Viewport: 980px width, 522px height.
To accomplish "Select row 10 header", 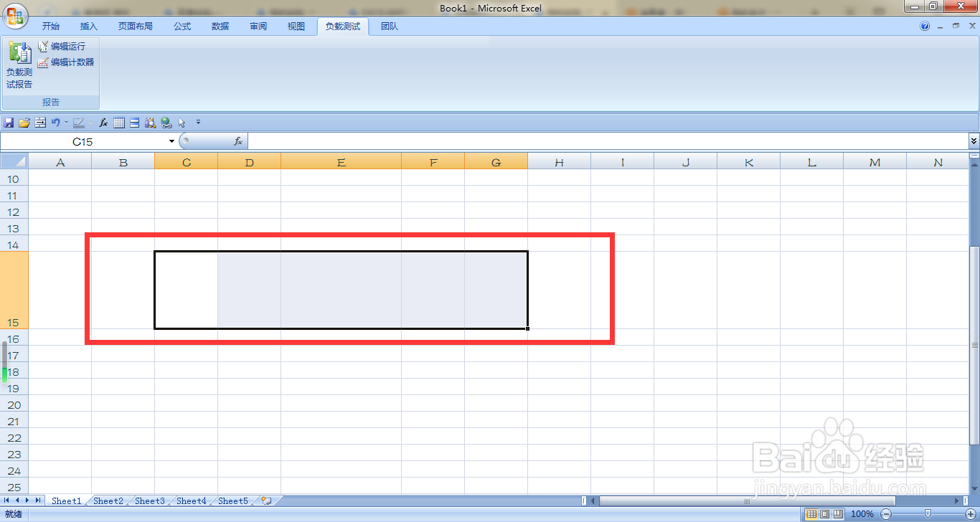I will click(x=14, y=179).
